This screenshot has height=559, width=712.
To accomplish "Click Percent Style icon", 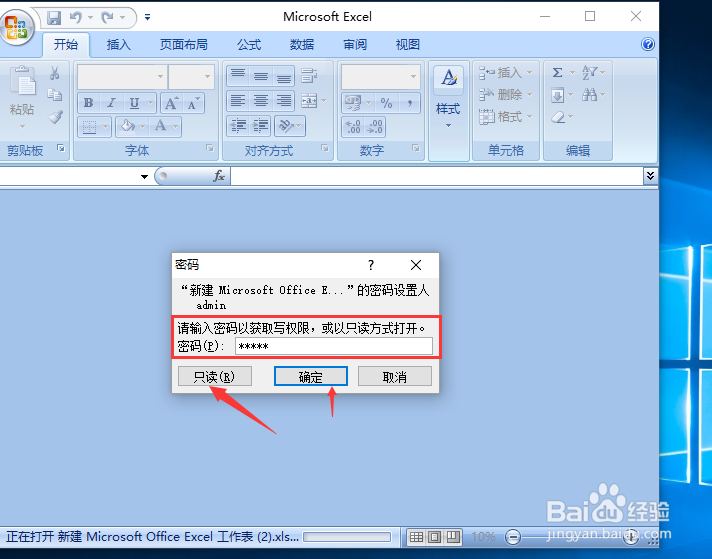I will click(x=386, y=103).
